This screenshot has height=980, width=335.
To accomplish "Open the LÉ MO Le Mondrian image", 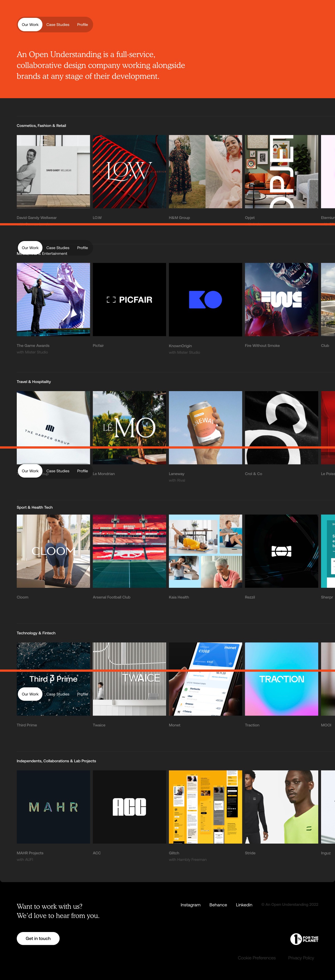I will pyautogui.click(x=130, y=428).
